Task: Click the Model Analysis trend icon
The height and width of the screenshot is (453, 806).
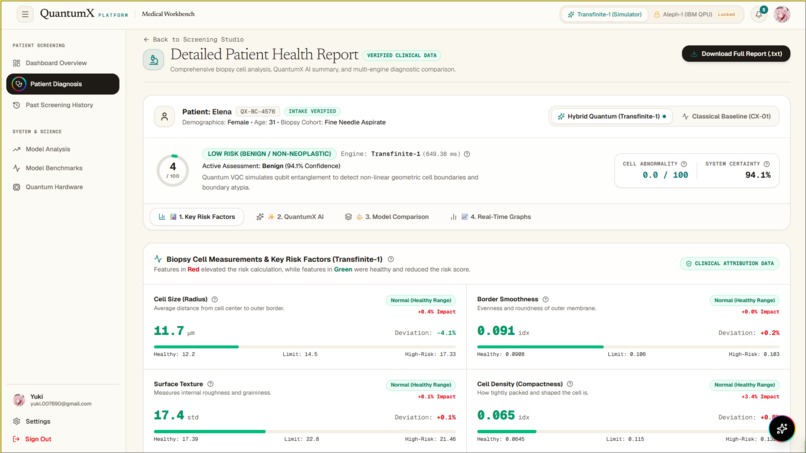Action: click(16, 149)
